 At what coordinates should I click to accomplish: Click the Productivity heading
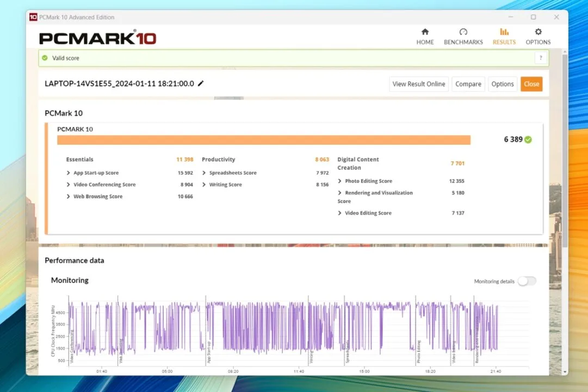[x=218, y=159]
